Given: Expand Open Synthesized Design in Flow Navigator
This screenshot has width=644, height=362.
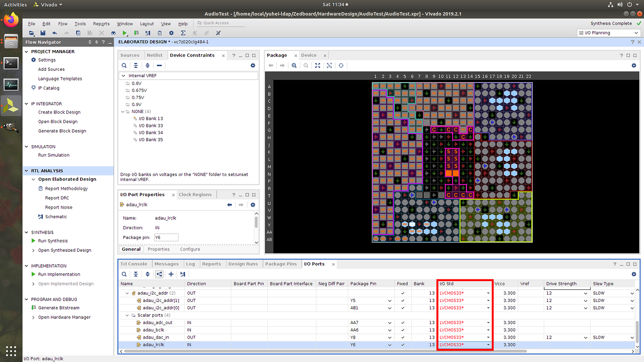Looking at the screenshot, I should (33, 250).
